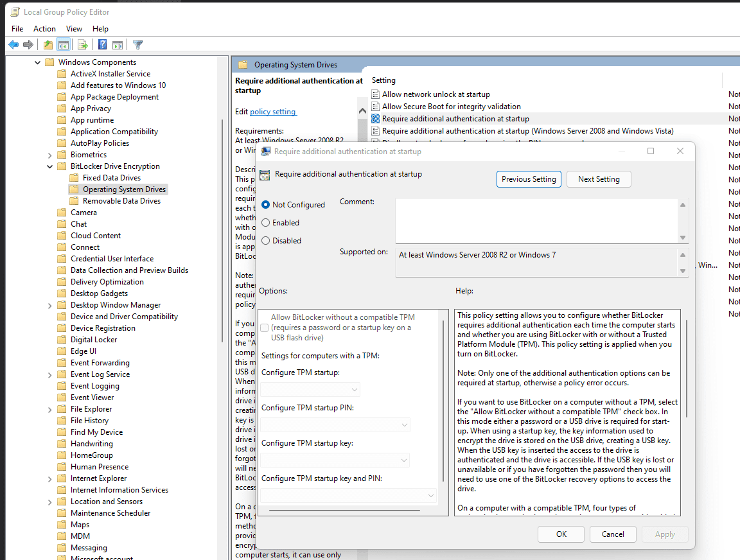This screenshot has width=740, height=560.
Task: Open the Configure TPM startup PIN dropdown
Action: tap(335, 425)
